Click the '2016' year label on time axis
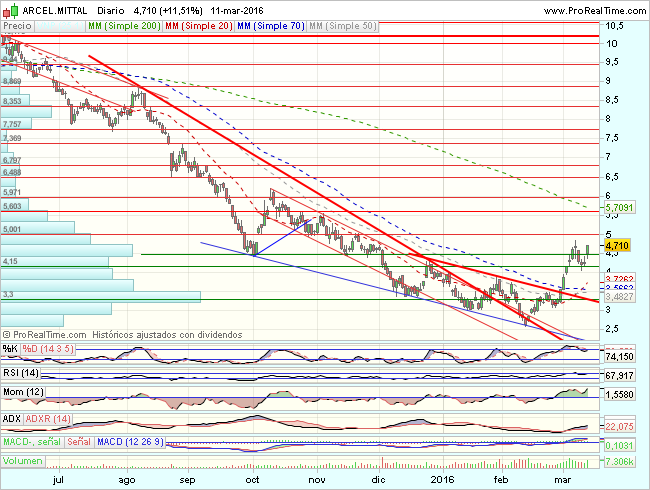The image size is (650, 490). pos(443,480)
